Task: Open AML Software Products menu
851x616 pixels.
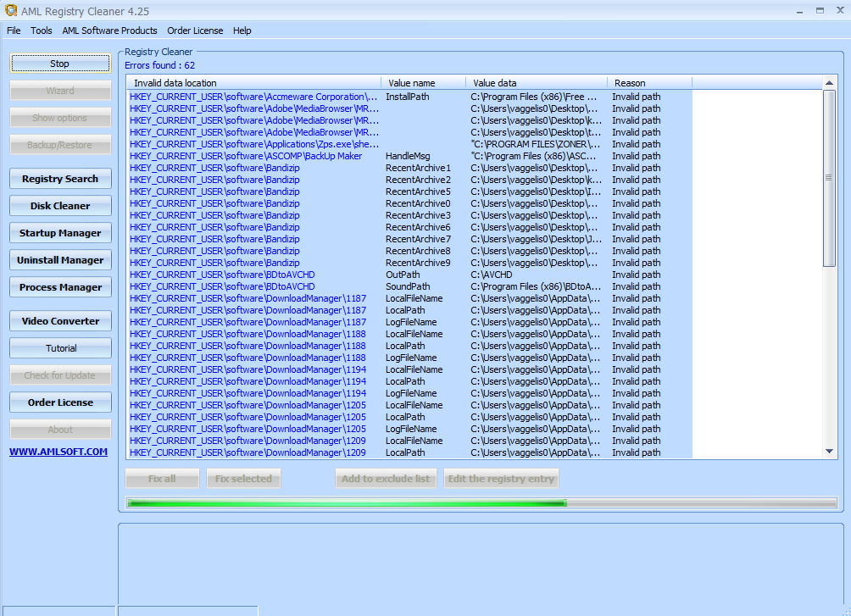Action: pyautogui.click(x=109, y=31)
